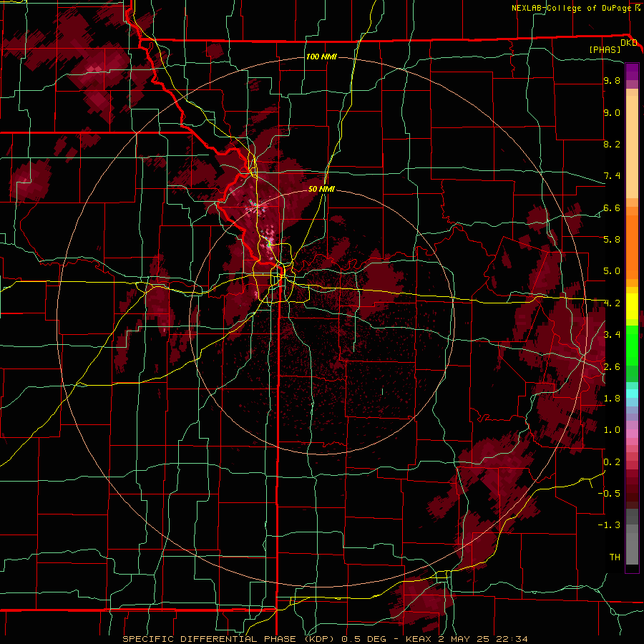Click the 6.6 value on the color scale
This screenshot has height=644, width=644.
tap(612, 208)
